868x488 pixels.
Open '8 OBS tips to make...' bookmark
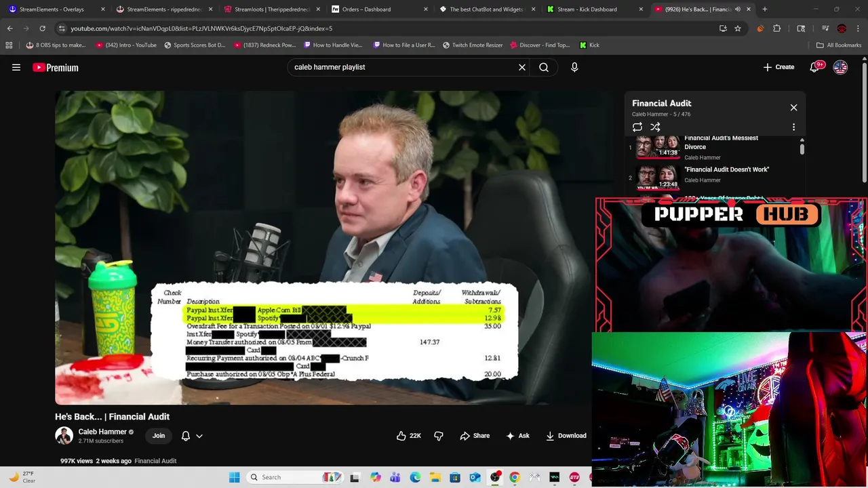[x=56, y=45]
